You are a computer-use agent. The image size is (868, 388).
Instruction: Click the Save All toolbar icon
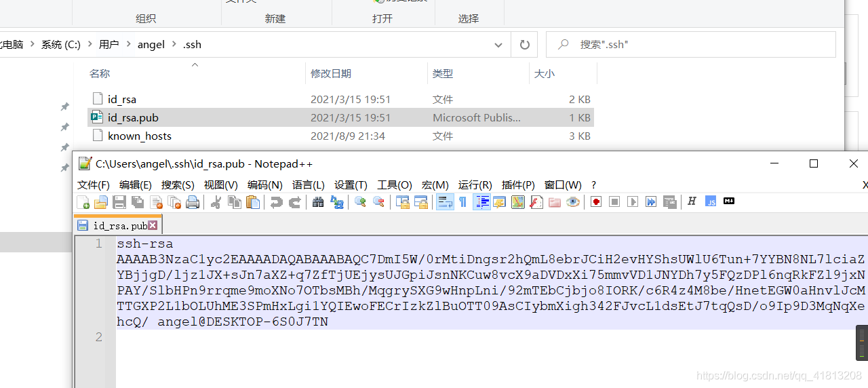(138, 202)
